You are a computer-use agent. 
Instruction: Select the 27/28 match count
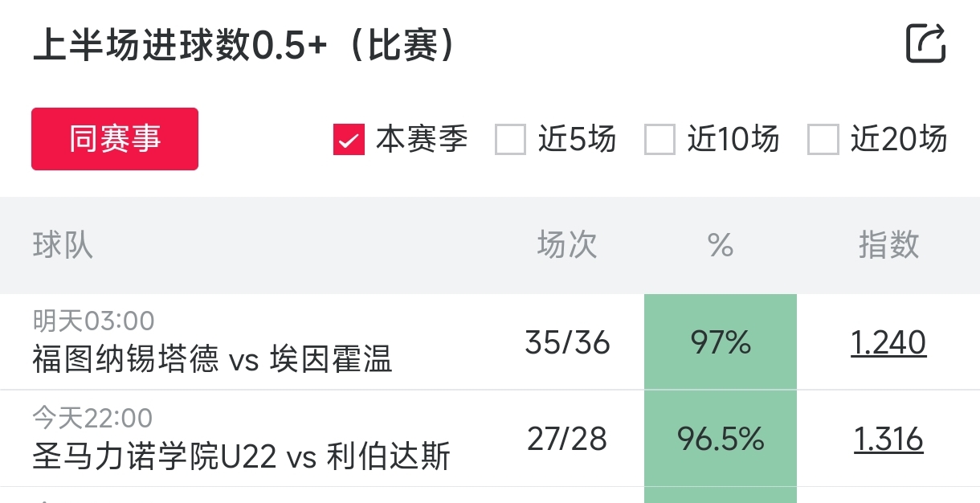(567, 440)
